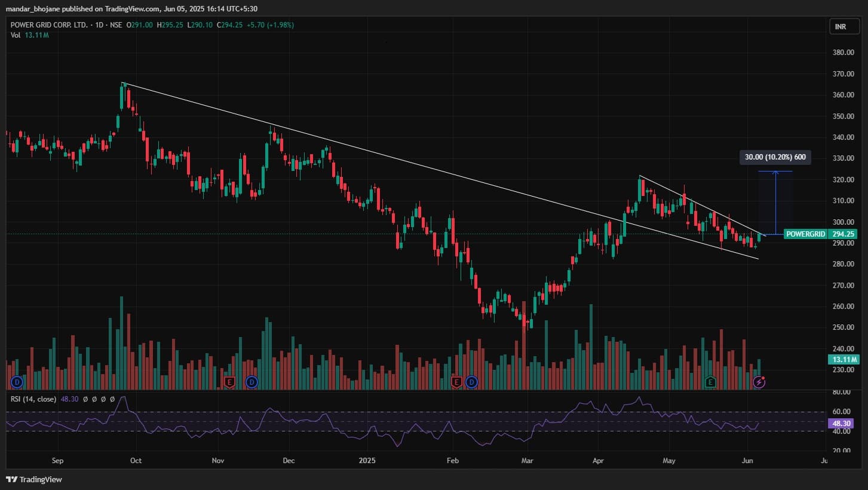Click the TradingView logo at bottom left
The width and height of the screenshot is (868, 490).
tap(35, 479)
